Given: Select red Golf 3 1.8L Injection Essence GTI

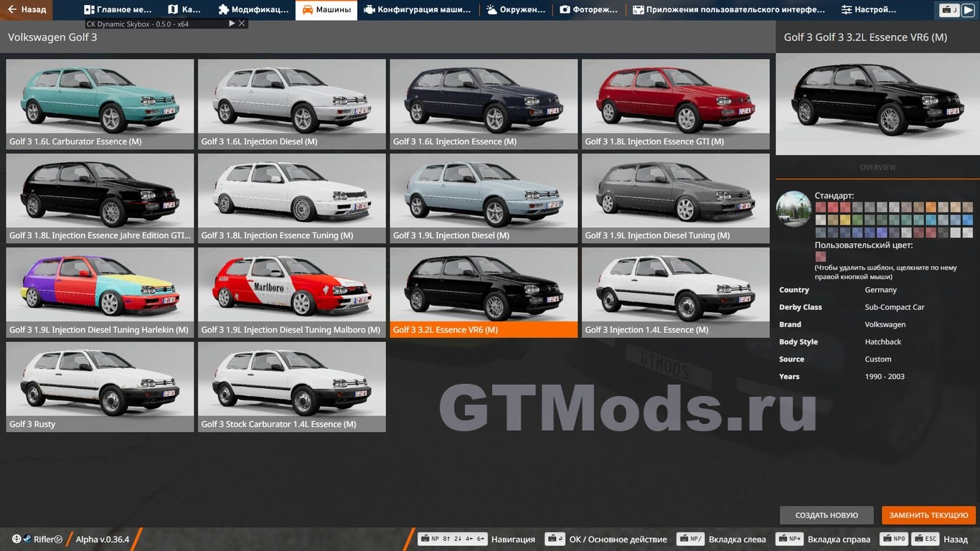Looking at the screenshot, I should click(x=676, y=104).
